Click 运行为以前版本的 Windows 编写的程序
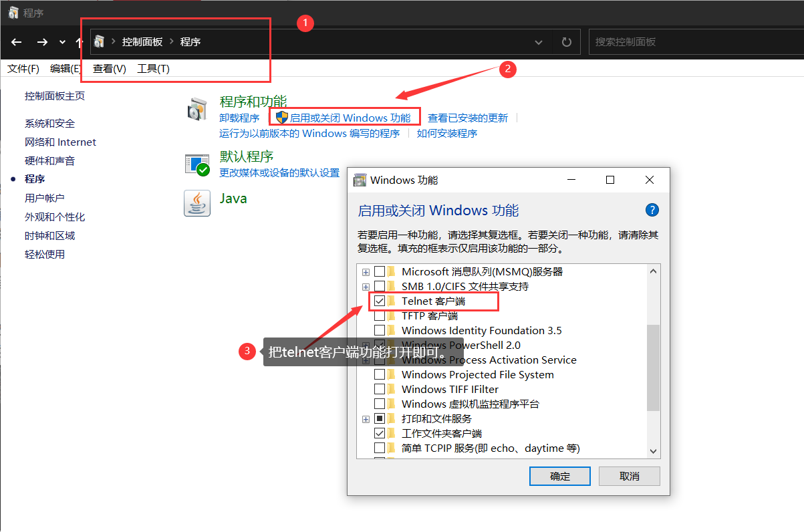This screenshot has height=532, width=804. click(x=309, y=133)
